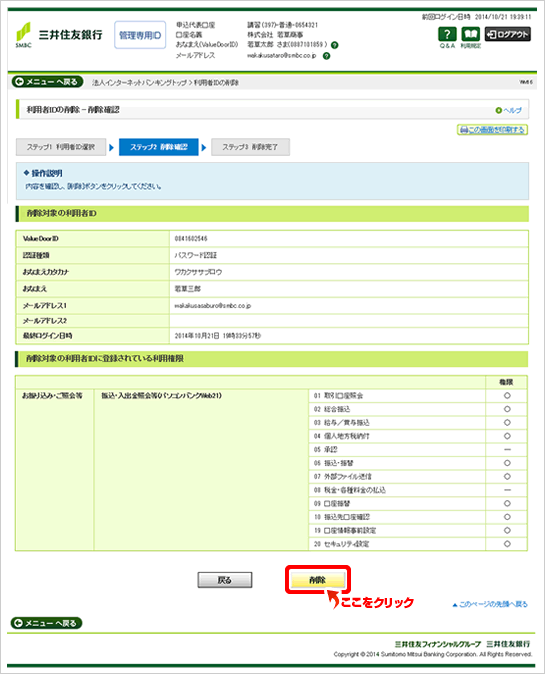
Task: Click the footer 三井住友フィナンシャルグループ text
Action: (x=438, y=644)
